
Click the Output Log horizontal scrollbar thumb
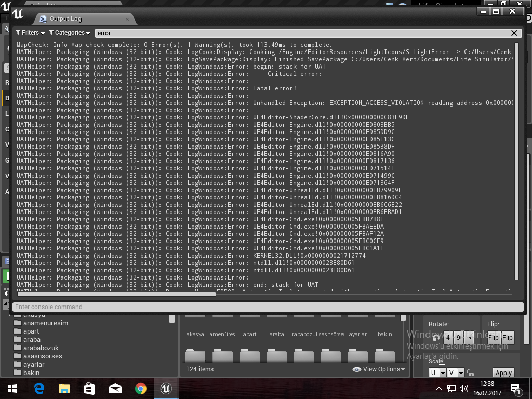116,294
